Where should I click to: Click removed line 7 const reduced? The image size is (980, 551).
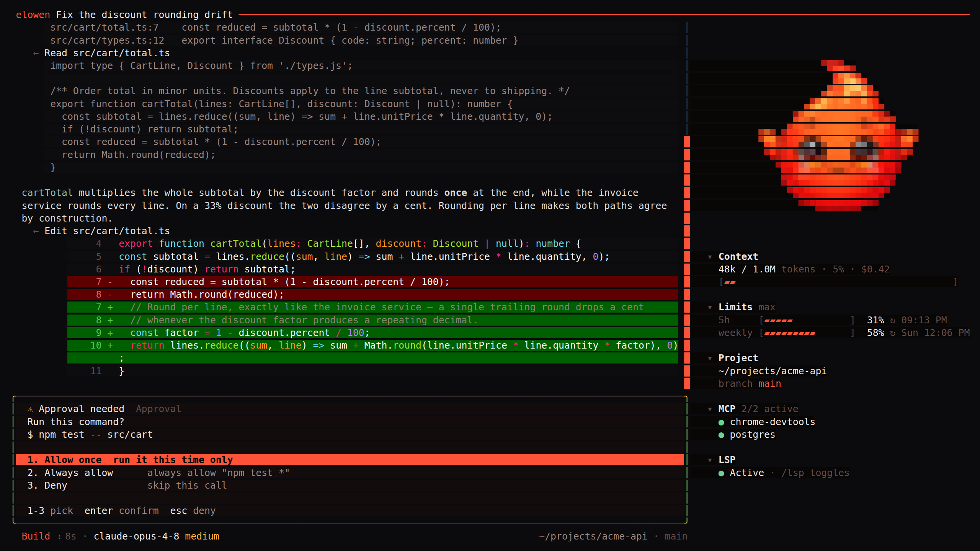click(x=373, y=282)
